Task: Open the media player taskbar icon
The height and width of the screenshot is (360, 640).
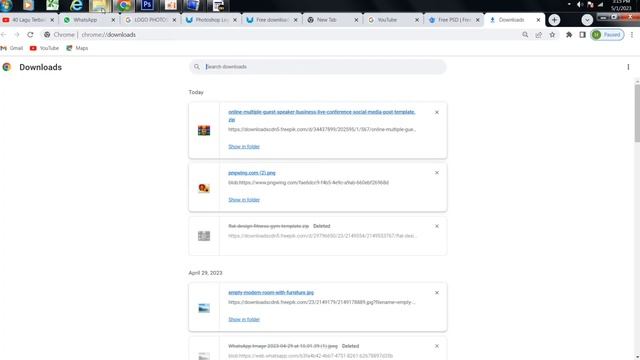Action: click(28, 5)
